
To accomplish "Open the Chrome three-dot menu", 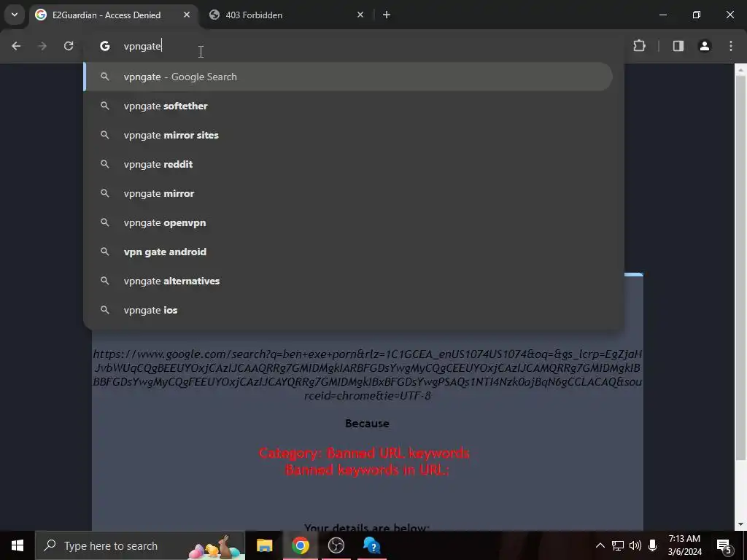I will coord(731,46).
